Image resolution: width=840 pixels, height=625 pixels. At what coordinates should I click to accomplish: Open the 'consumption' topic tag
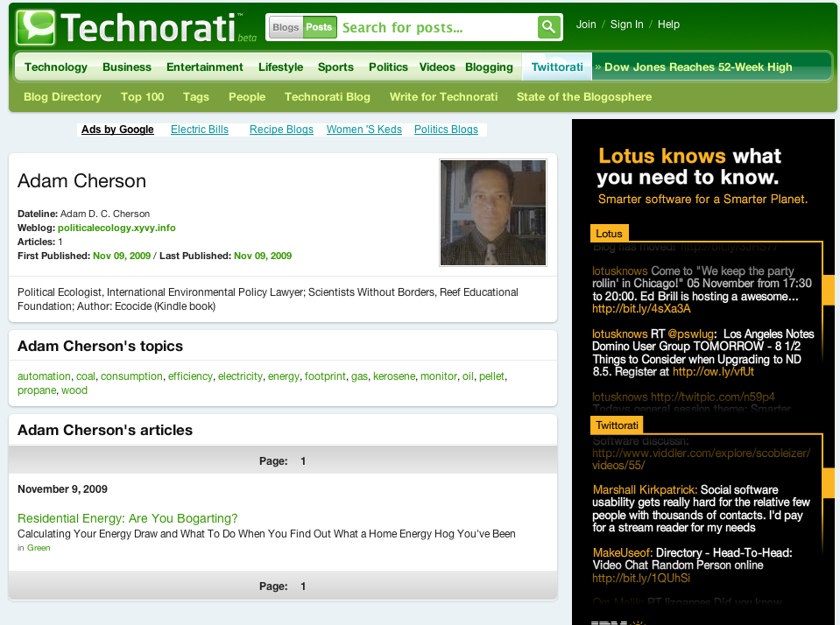tap(131, 376)
